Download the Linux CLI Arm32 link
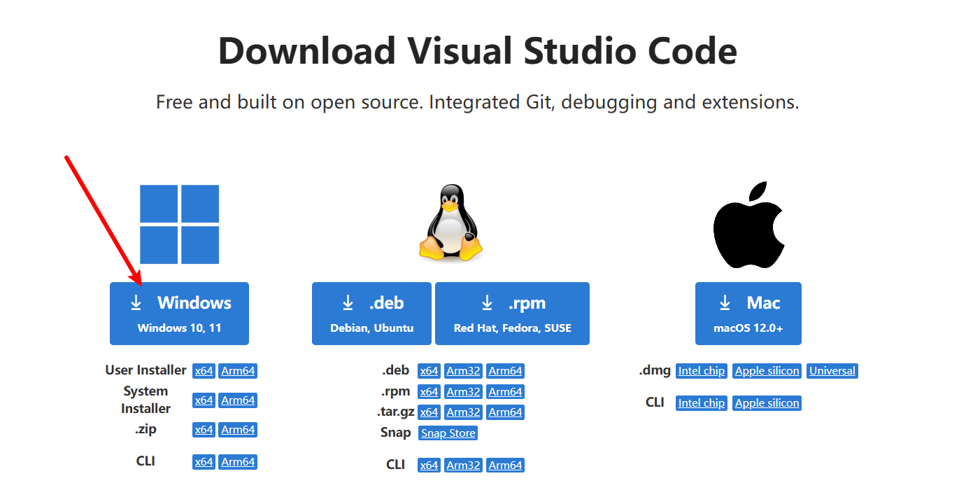The height and width of the screenshot is (497, 980). click(463, 465)
